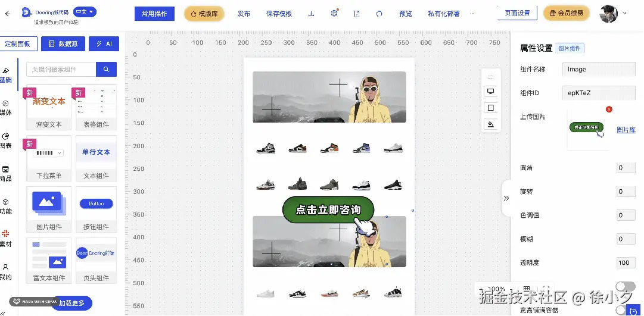Switch to the 图表 sidebar tab
This screenshot has width=644, height=316.
click(5, 141)
